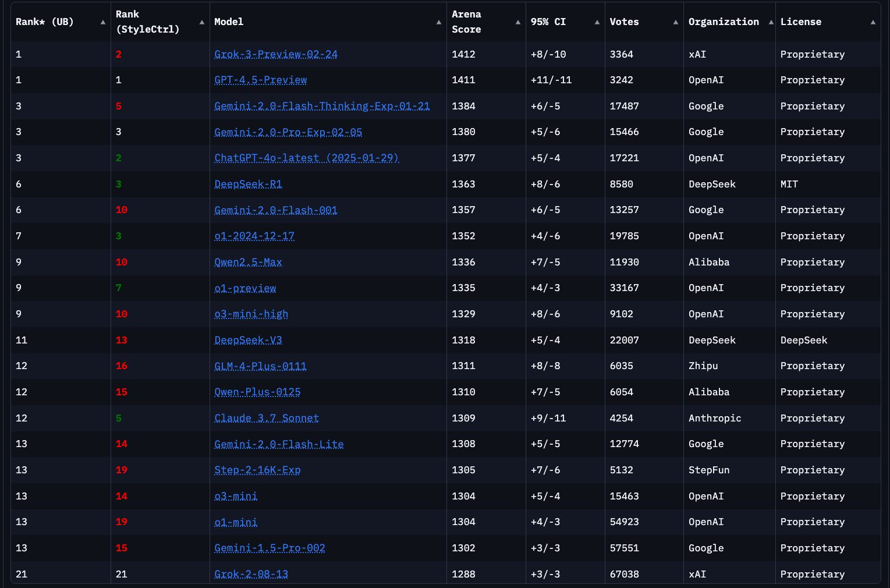890x588 pixels.
Task: Open the Grok-3-Preview-02-24 model link
Action: pos(276,54)
